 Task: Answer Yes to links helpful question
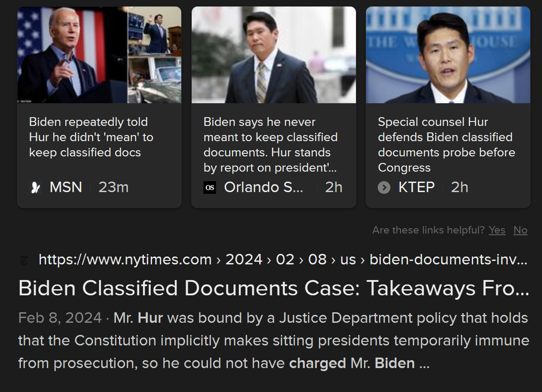pyautogui.click(x=497, y=230)
